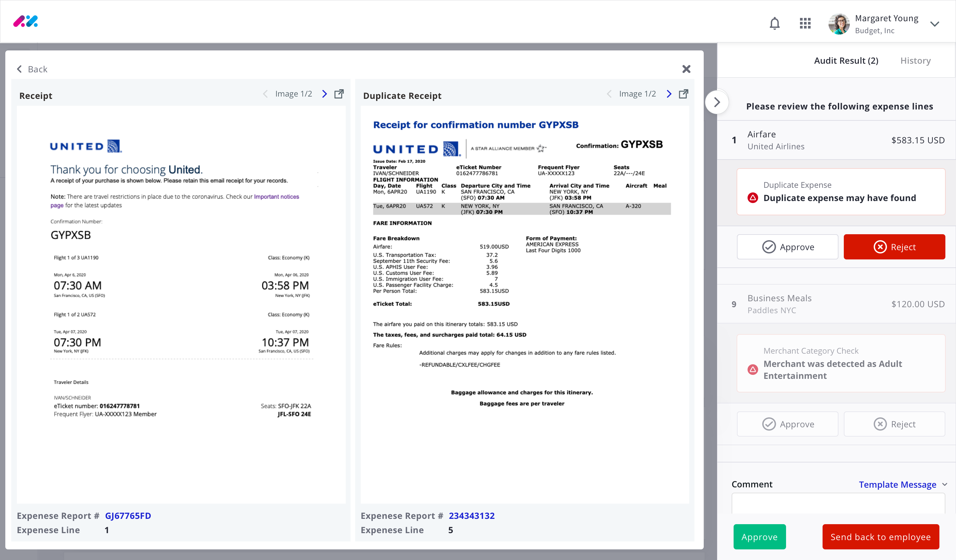
Task: Click 'Budget, Inc' company name
Action: (x=874, y=31)
